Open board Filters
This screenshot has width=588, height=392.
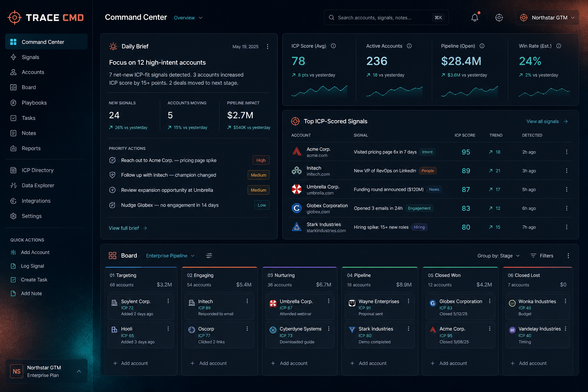[x=542, y=256]
